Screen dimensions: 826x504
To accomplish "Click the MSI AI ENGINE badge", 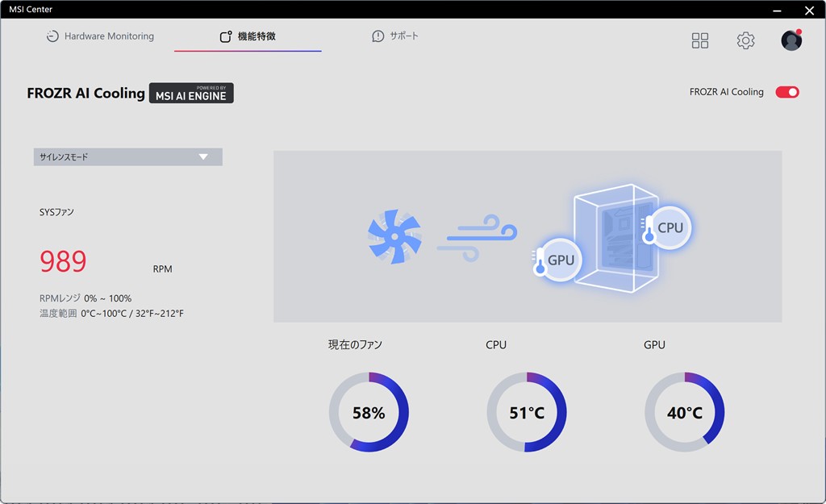I will coord(191,93).
